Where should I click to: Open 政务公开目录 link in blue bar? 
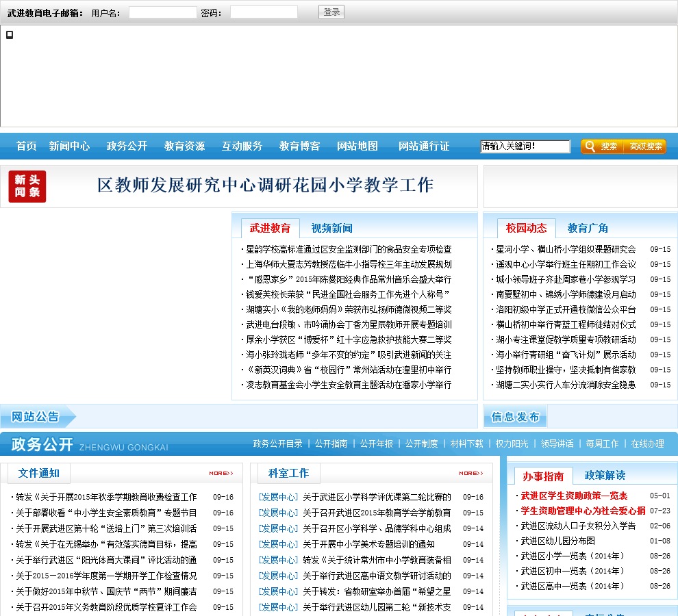pos(277,444)
